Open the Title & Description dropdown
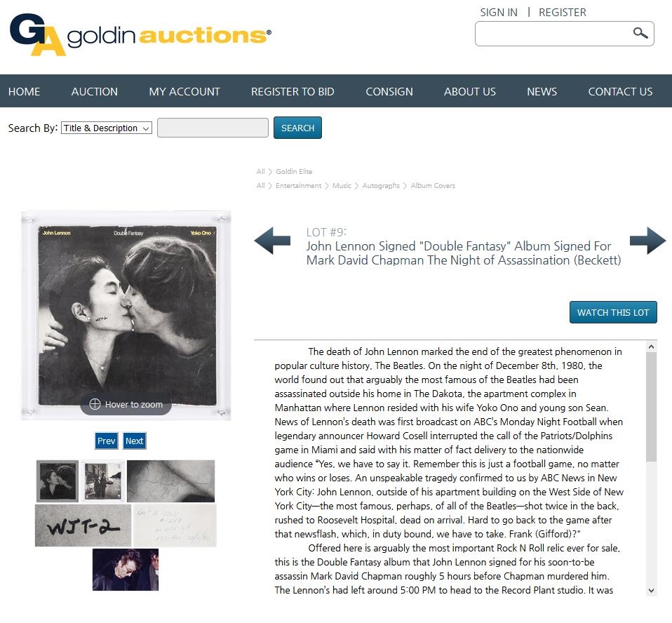The height and width of the screenshot is (623, 672). coord(107,128)
